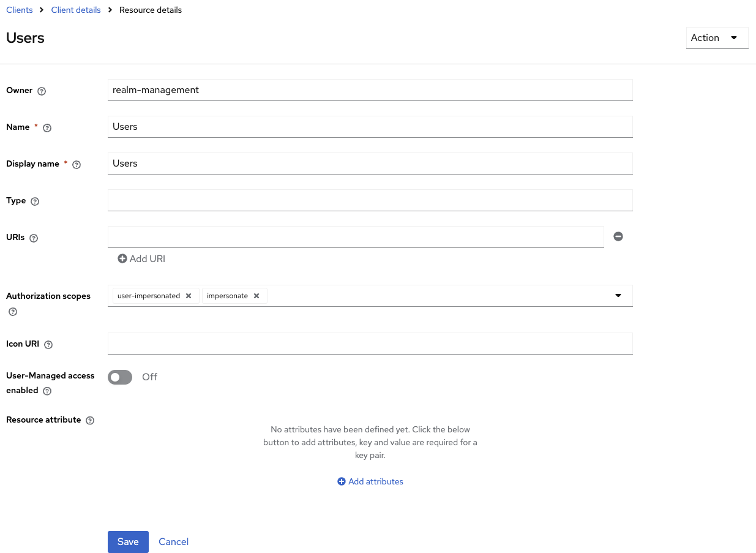The image size is (756, 553).
Task: Expand the Authorization scopes dropdown arrow
Action: click(618, 296)
